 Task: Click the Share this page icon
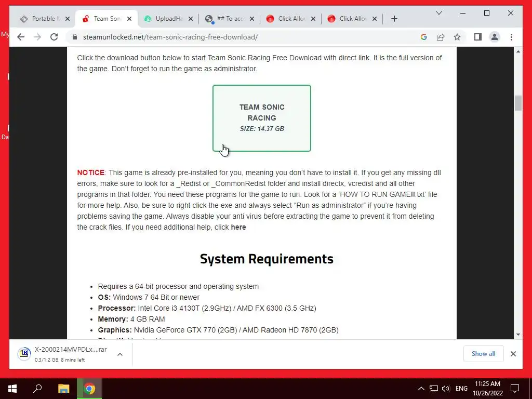441,37
